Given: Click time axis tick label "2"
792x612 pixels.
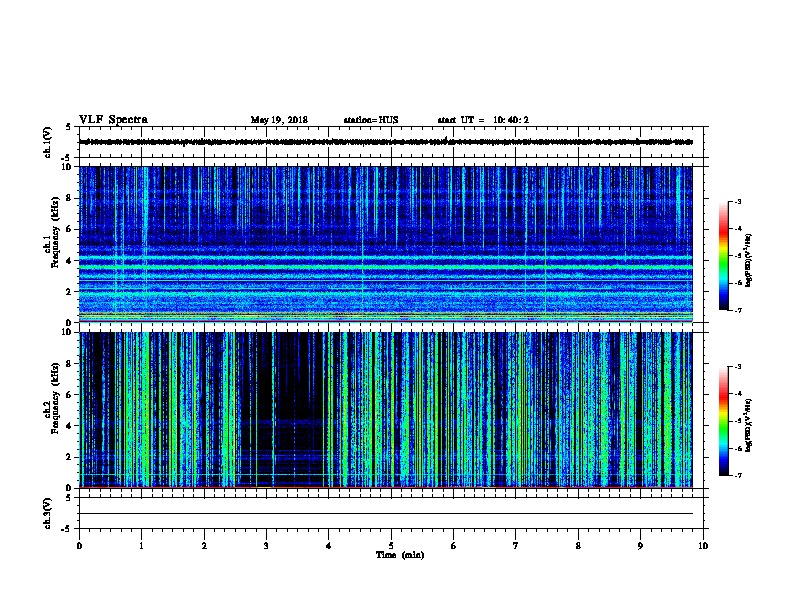Looking at the screenshot, I should (204, 546).
